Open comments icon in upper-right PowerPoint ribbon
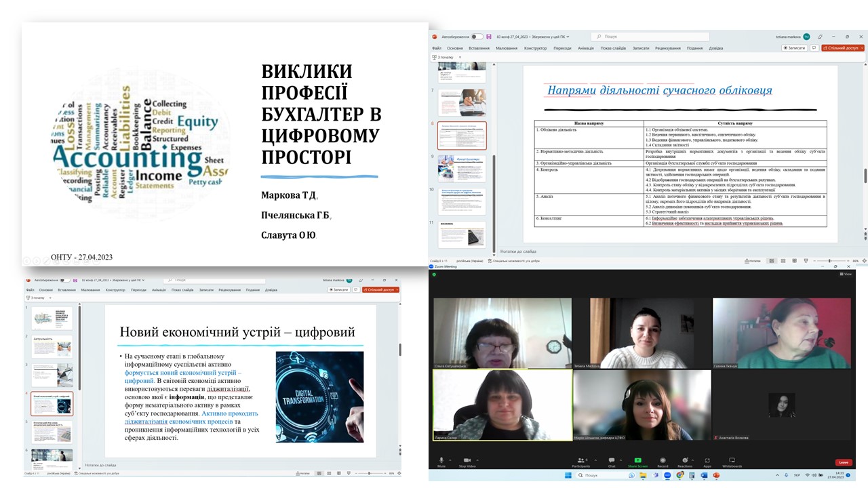Viewport: 868px width, 488px height. coord(814,47)
